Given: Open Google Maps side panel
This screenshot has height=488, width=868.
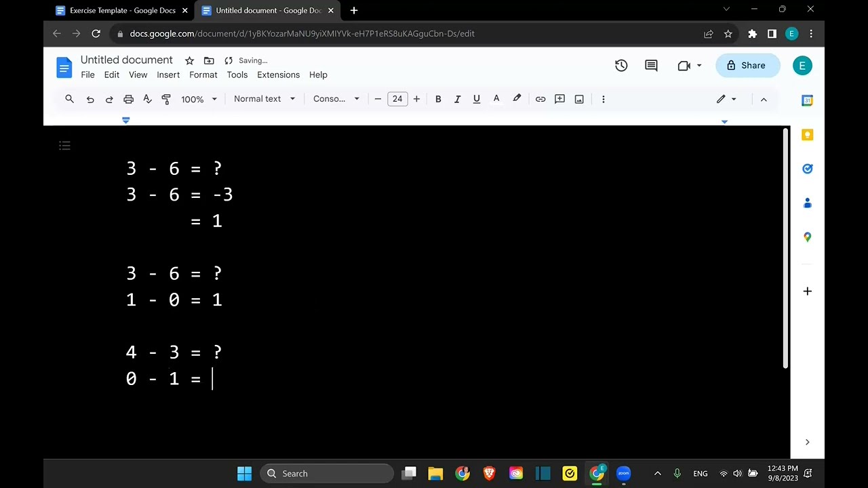Looking at the screenshot, I should point(807,237).
